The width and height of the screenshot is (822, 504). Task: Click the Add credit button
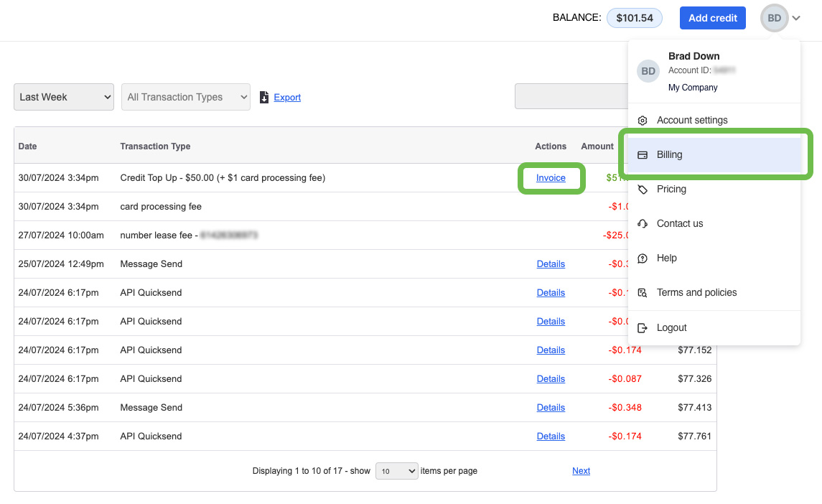point(712,18)
